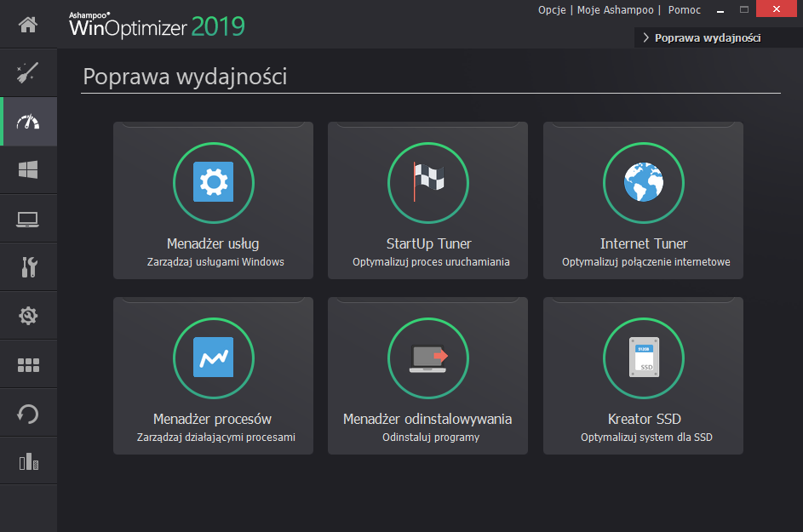Select the speedometer performance icon in sidebar
The image size is (803, 532).
click(28, 121)
